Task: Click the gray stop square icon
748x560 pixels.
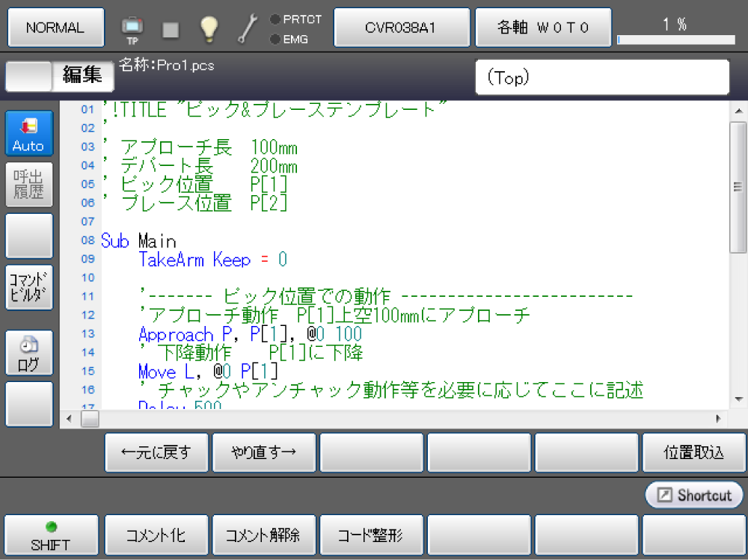Action: click(x=171, y=29)
